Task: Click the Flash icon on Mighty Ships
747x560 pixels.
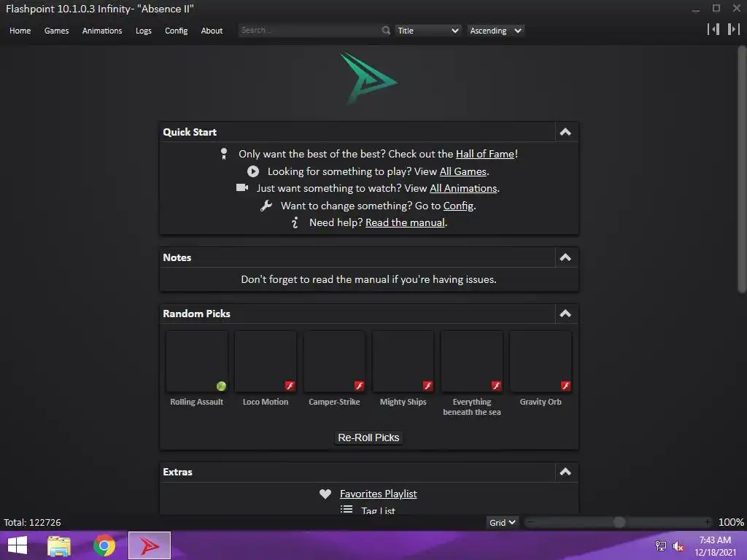Action: click(427, 386)
